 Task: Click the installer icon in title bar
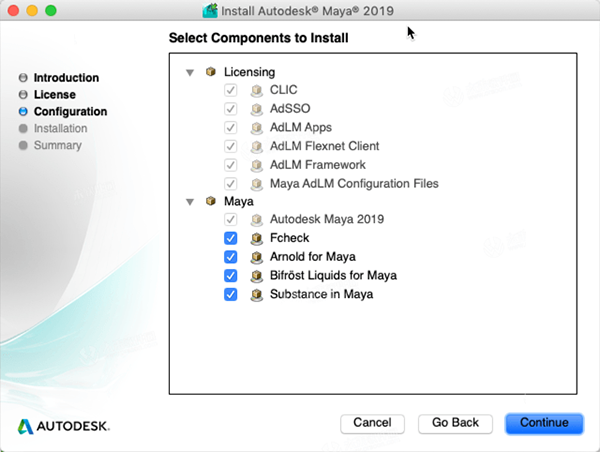click(x=210, y=11)
